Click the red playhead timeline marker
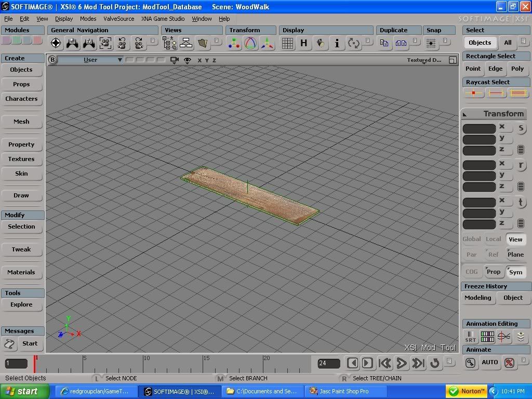Viewport: 532px width, 399px height. click(x=34, y=364)
